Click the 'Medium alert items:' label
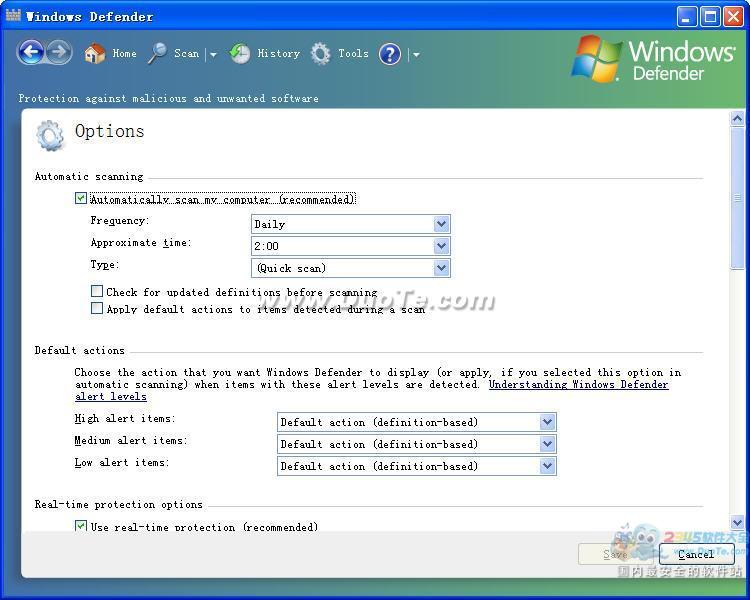The width and height of the screenshot is (750, 600). [x=131, y=441]
